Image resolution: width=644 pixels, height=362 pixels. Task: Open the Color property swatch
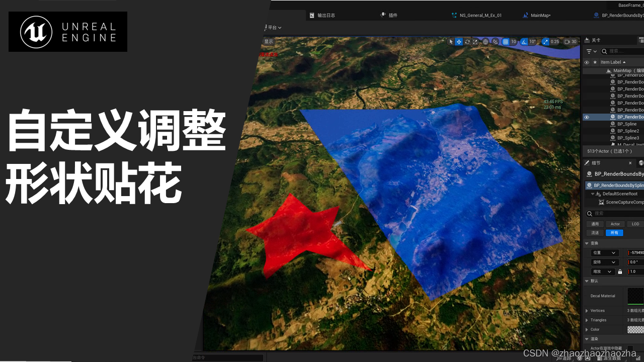(635, 329)
